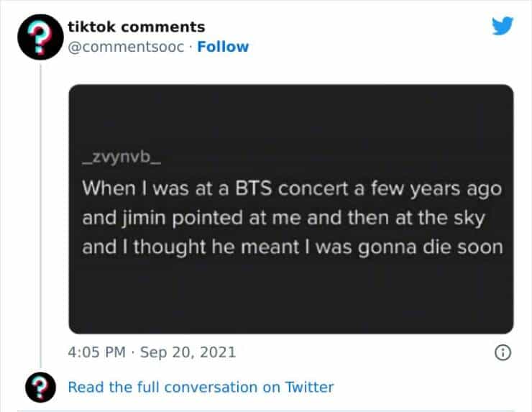This screenshot has height=412, width=532.
Task: Open the tiktok comments profile avatar
Action: pyautogui.click(x=41, y=37)
